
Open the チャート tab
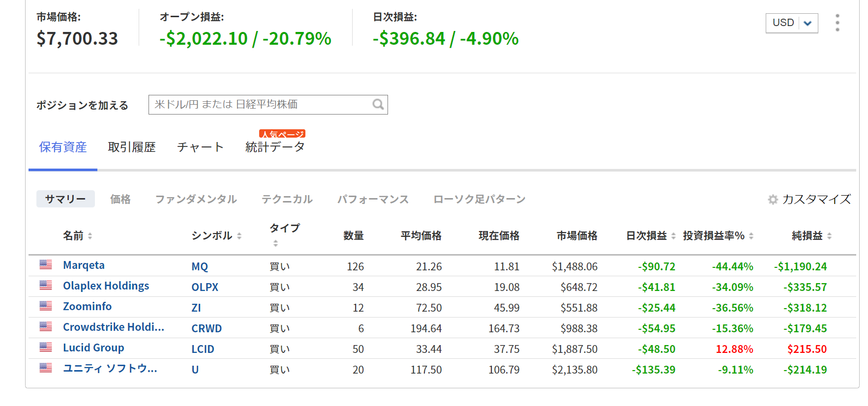click(x=200, y=147)
